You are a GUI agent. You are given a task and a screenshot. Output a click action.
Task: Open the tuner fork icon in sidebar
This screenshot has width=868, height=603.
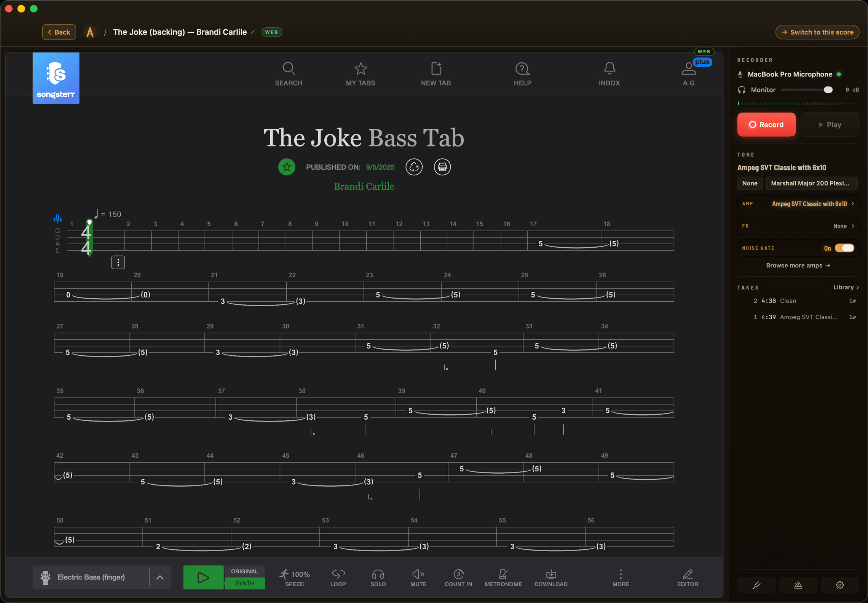click(x=756, y=585)
